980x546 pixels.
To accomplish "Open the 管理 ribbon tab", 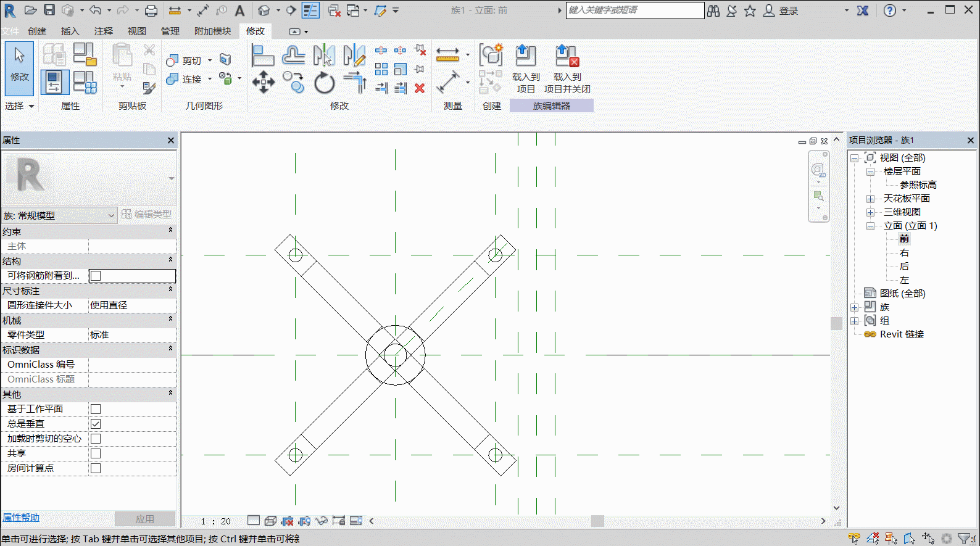I will coord(170,31).
